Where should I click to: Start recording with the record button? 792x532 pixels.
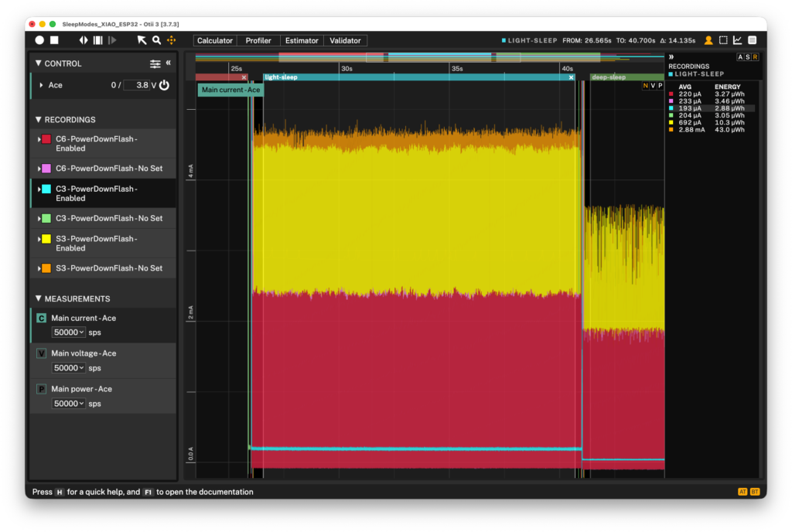pyautogui.click(x=39, y=40)
